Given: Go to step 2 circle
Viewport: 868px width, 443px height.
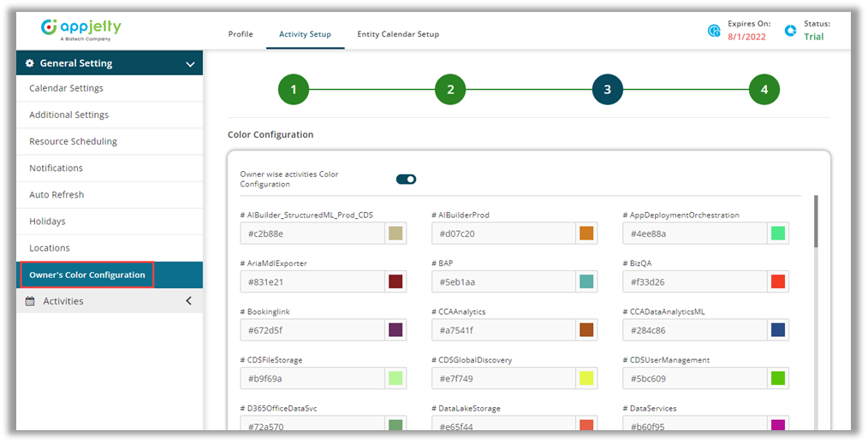Looking at the screenshot, I should [450, 90].
